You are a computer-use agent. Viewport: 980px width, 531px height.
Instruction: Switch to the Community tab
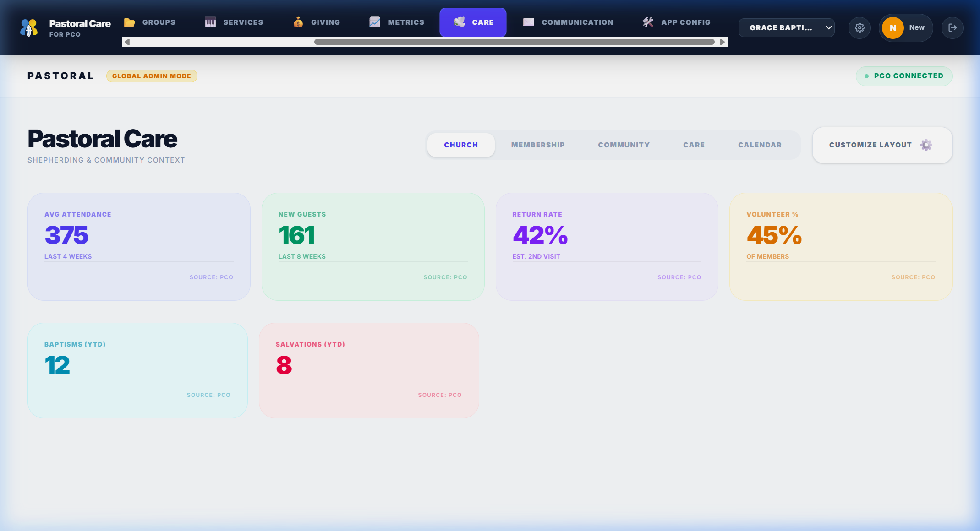tap(624, 145)
